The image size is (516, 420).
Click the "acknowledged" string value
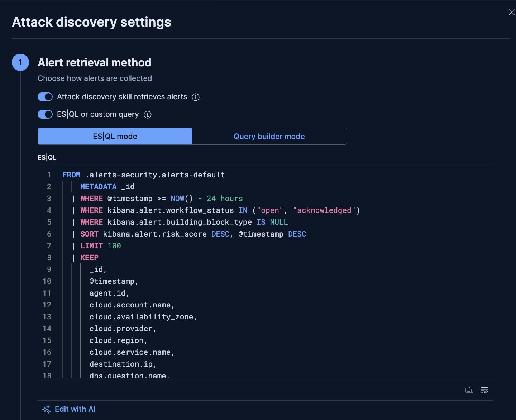[x=324, y=210]
